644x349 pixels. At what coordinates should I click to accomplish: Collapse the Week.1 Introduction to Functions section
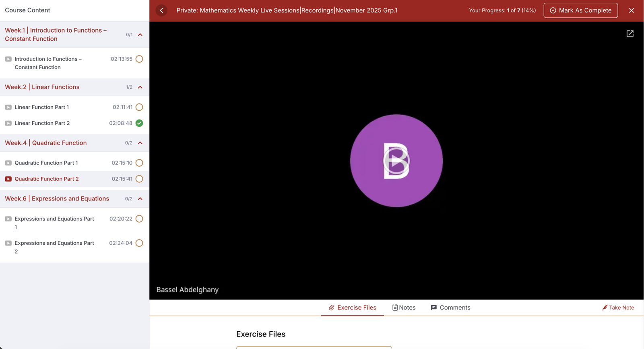(140, 35)
